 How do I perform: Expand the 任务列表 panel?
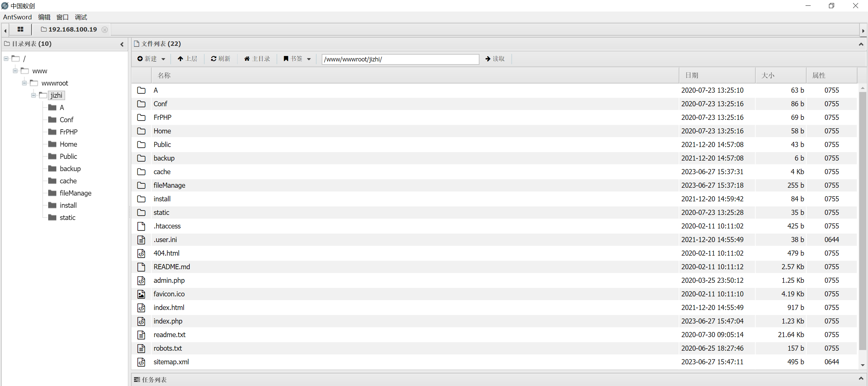(x=861, y=378)
